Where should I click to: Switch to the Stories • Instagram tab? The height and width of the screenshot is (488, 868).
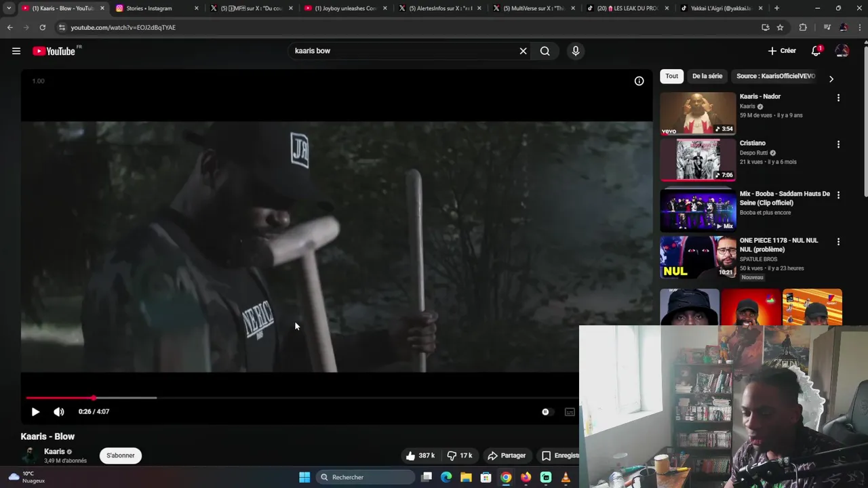click(x=157, y=8)
